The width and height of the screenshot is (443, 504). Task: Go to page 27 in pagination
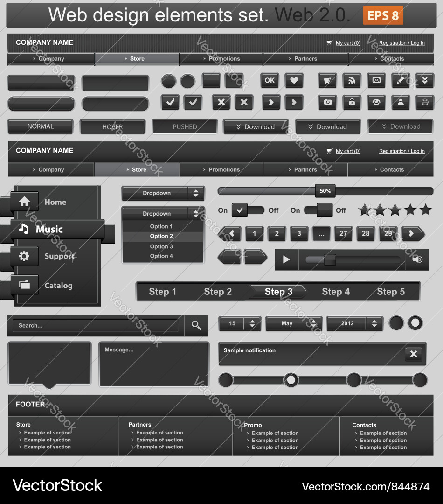tap(343, 233)
